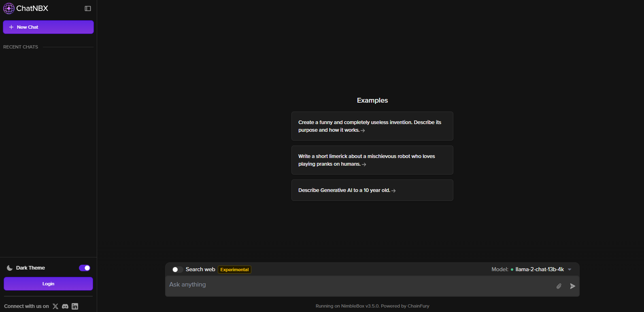Click the attach file paperclip icon

(559, 286)
